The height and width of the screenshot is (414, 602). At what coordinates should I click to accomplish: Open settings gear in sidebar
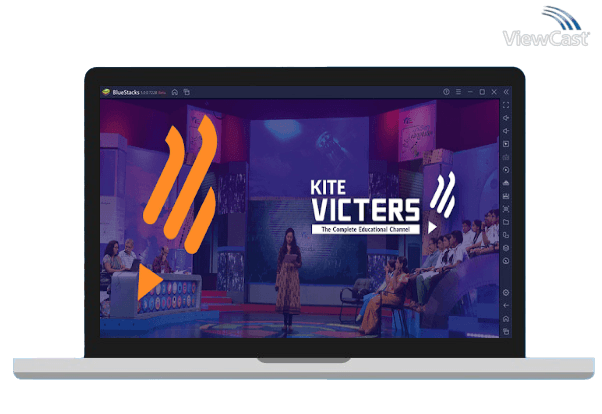click(x=506, y=293)
